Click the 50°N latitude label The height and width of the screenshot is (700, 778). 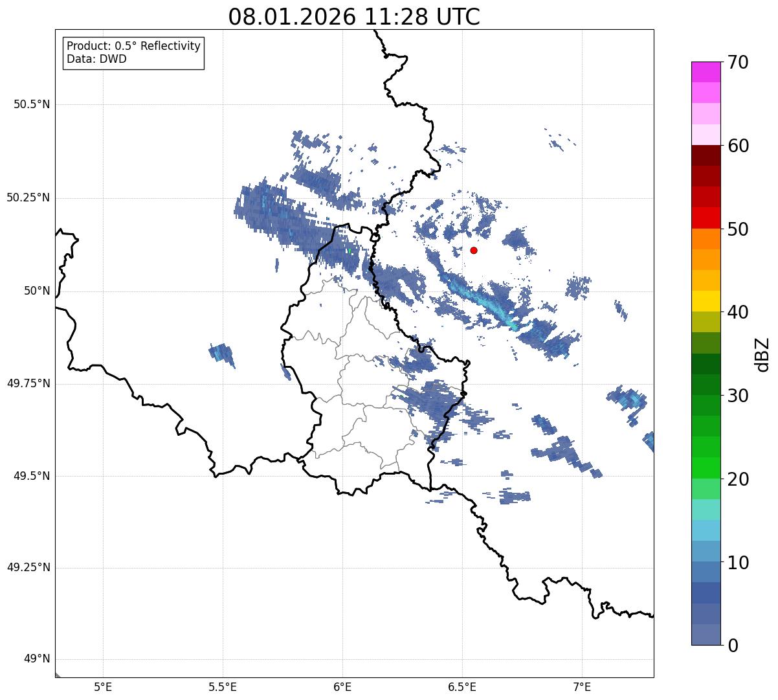(x=37, y=291)
